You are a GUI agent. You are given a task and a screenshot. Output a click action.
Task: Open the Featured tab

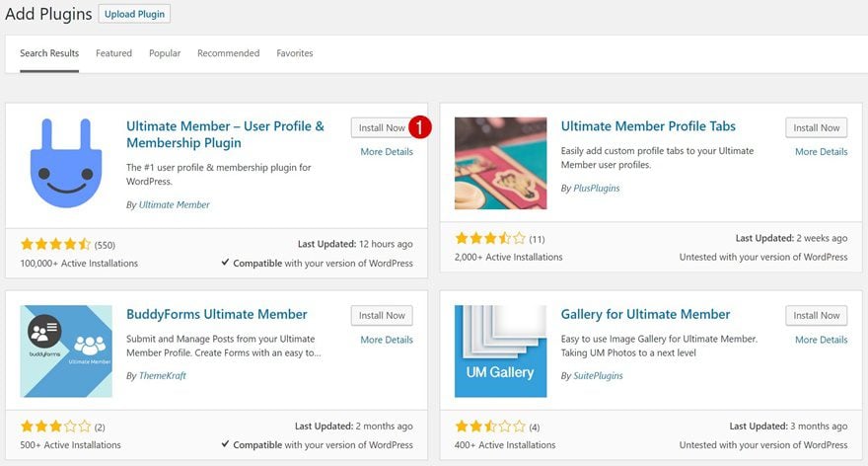click(113, 53)
